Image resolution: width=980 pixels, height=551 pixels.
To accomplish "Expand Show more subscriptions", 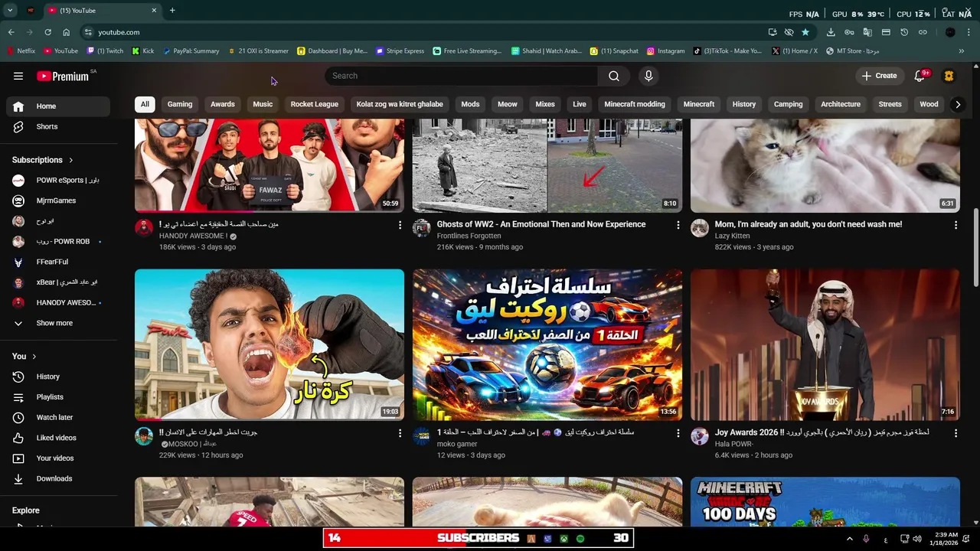I will [x=58, y=323].
